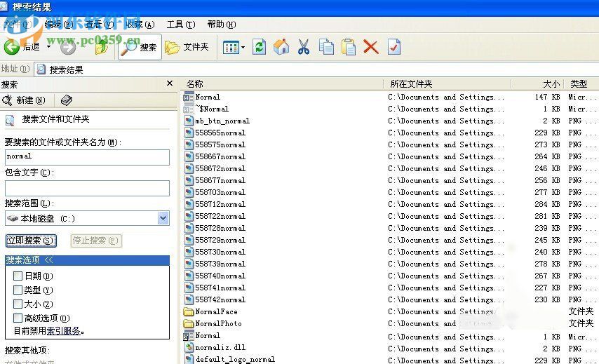Select file name 558729normal

pyautogui.click(x=220, y=240)
